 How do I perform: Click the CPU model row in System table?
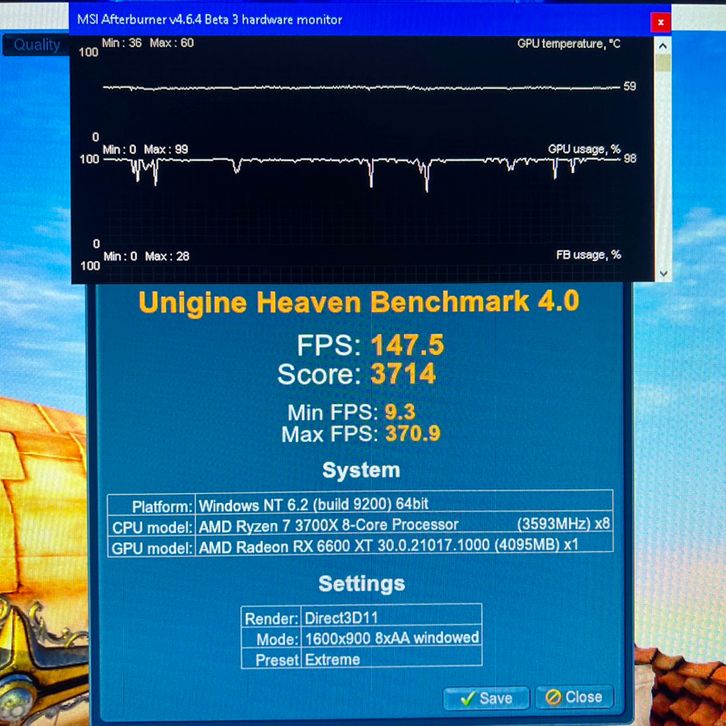point(360,525)
